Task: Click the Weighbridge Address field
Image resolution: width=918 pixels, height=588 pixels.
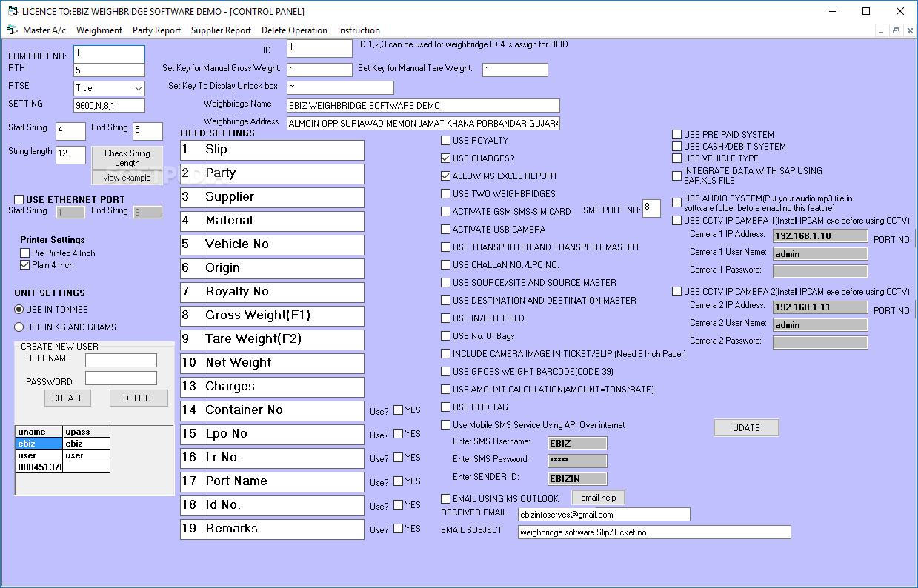Action: 423,123
